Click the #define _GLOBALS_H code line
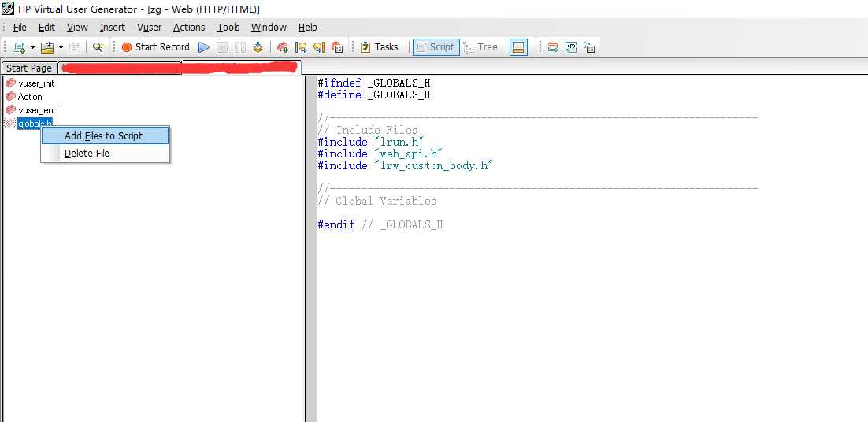Screen dimensions: 868x422 click(374, 94)
